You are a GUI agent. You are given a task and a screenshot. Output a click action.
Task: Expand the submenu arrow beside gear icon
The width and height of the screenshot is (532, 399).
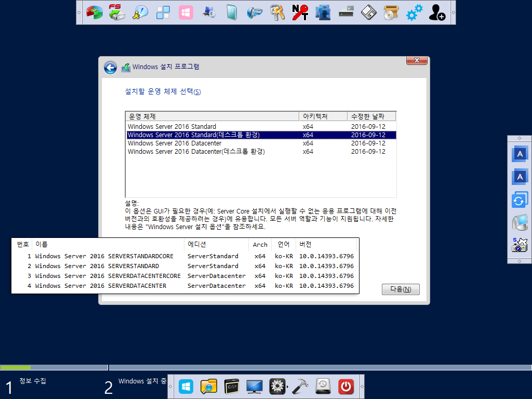tap(288, 387)
